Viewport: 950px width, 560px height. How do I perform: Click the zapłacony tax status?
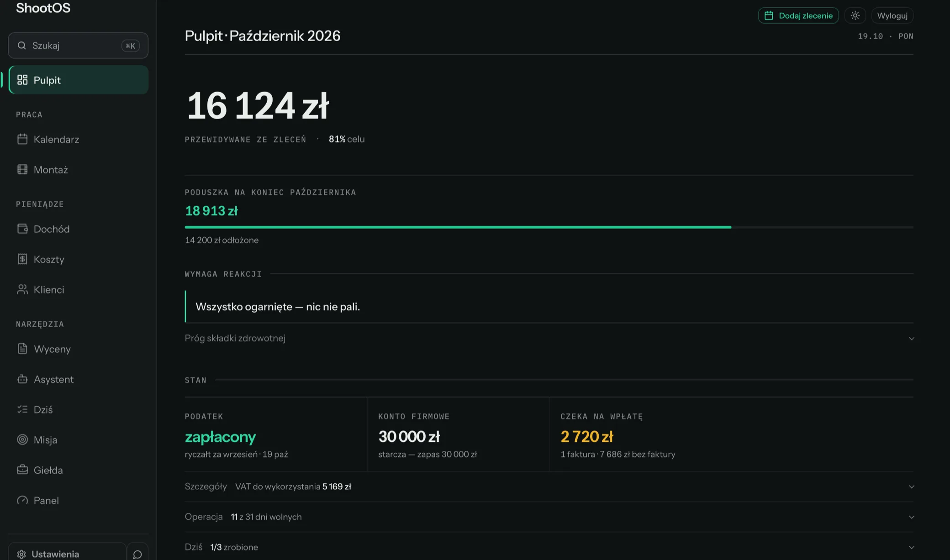point(220,437)
